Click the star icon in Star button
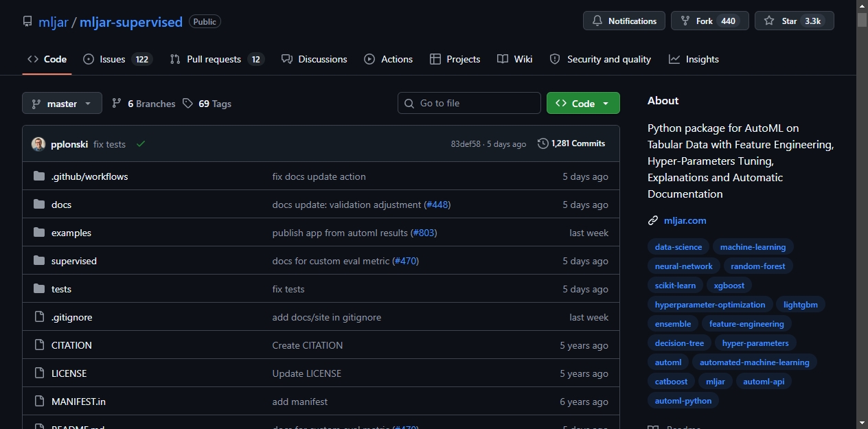The width and height of the screenshot is (868, 429). point(769,21)
